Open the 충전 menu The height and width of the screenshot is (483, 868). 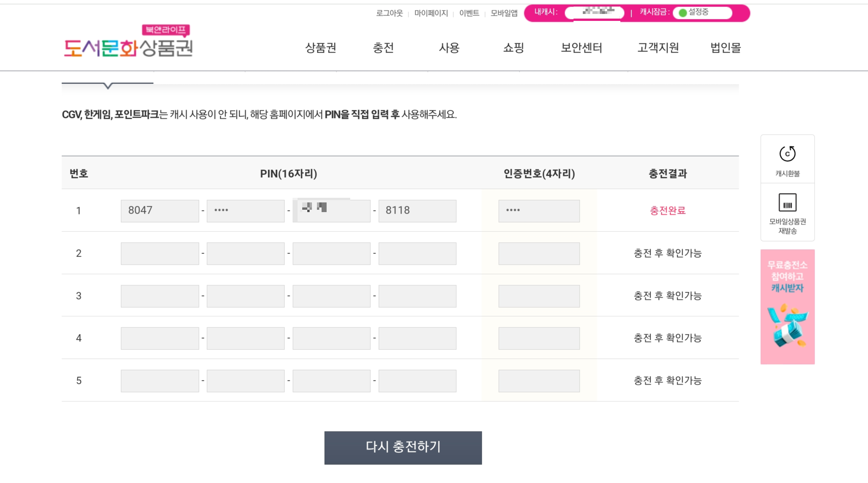coord(383,48)
